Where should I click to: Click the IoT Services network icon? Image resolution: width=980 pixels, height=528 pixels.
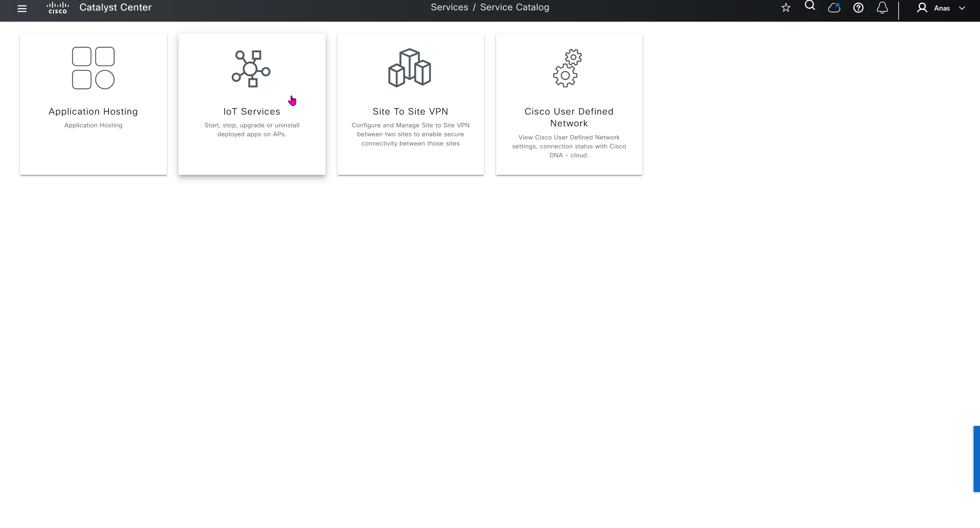(x=251, y=69)
